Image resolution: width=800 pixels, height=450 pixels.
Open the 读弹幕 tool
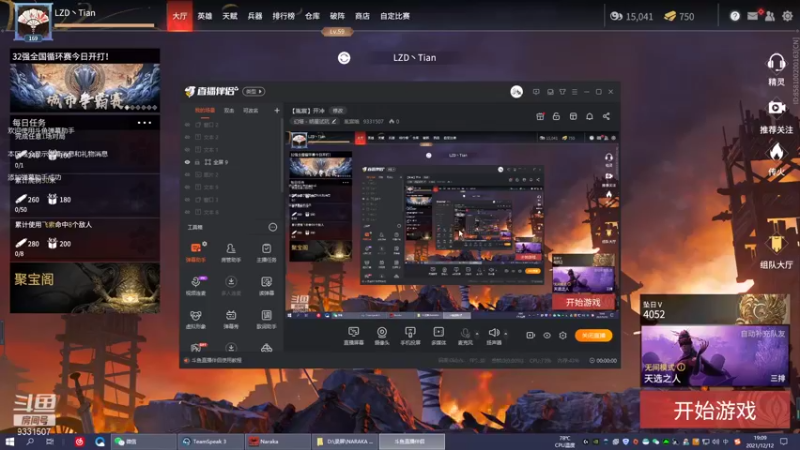click(266, 286)
